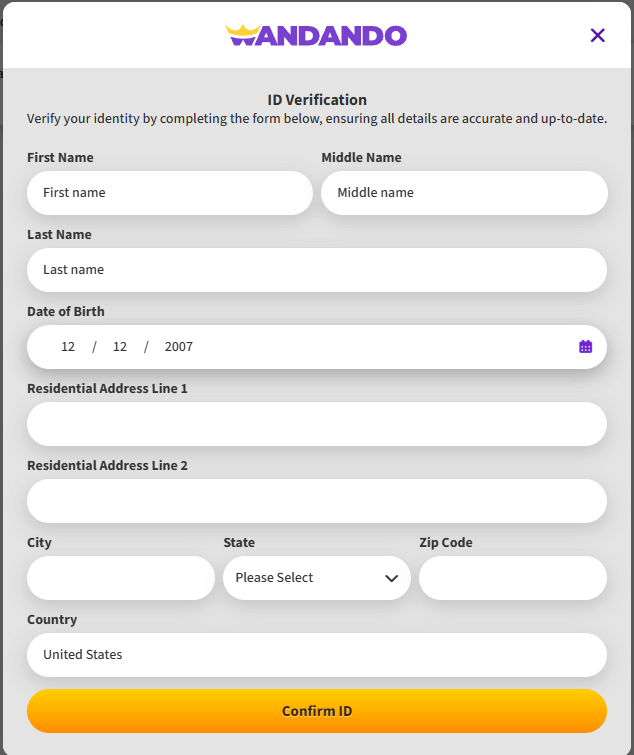This screenshot has width=634, height=755.
Task: Select the year 2007 in Date of Birth
Action: pos(179,347)
